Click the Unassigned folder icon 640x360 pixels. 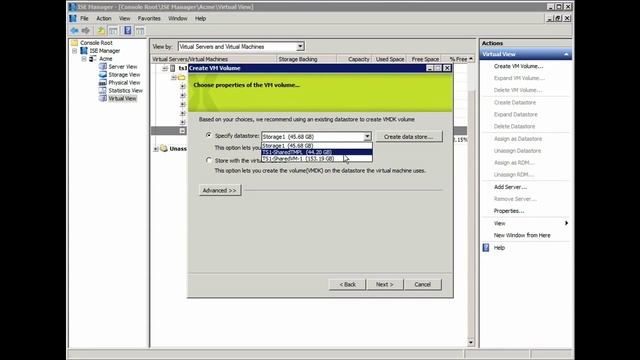[x=164, y=149]
